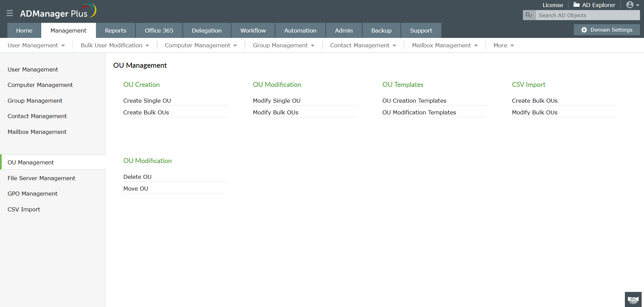This screenshot has height=307, width=644.
Task: Expand the account menu arrow
Action: coord(638,5)
